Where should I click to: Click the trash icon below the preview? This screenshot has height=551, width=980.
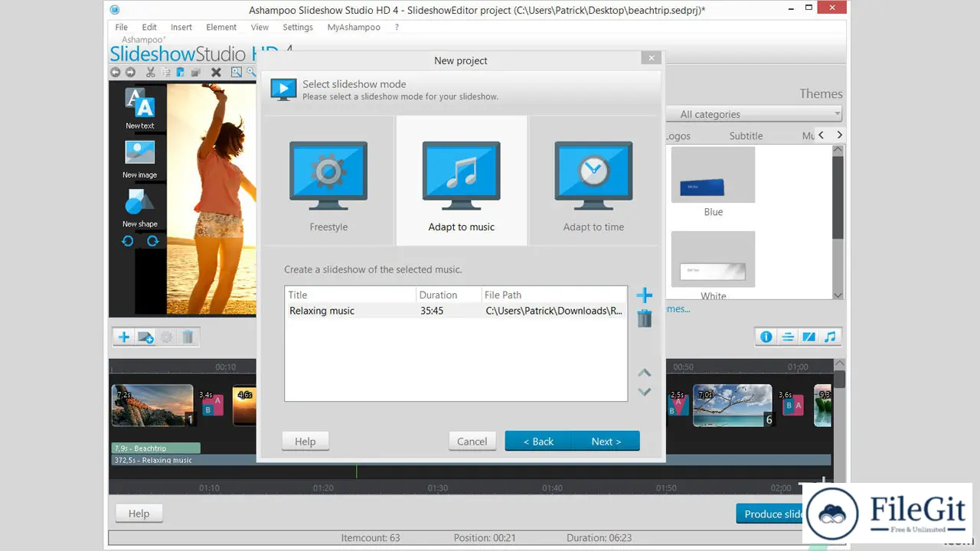point(188,337)
